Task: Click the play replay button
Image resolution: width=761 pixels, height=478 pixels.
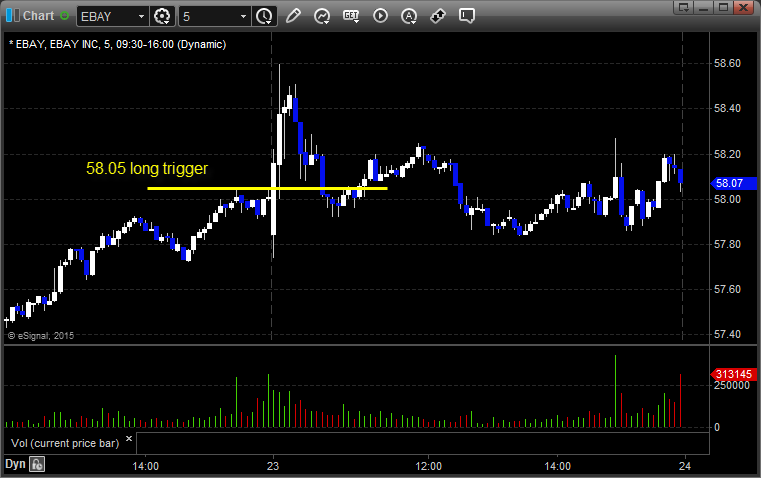Action: pyautogui.click(x=380, y=16)
